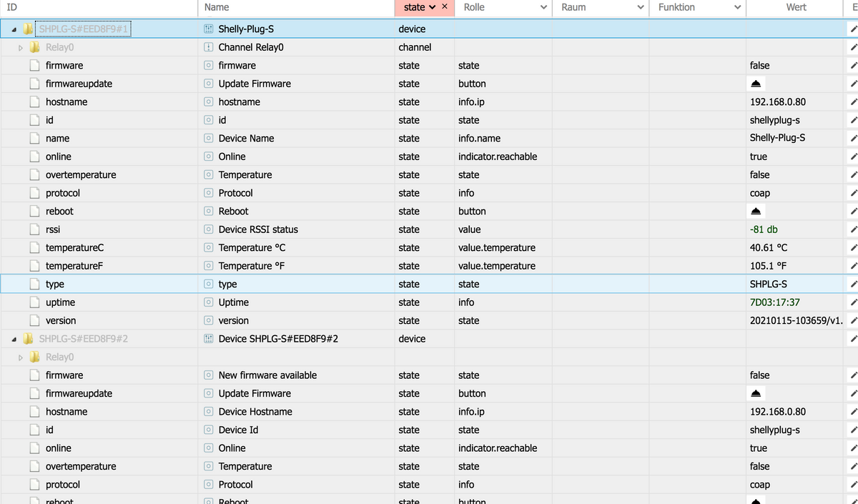This screenshot has width=858, height=504.
Task: Select the version row in the first device
Action: click(61, 321)
